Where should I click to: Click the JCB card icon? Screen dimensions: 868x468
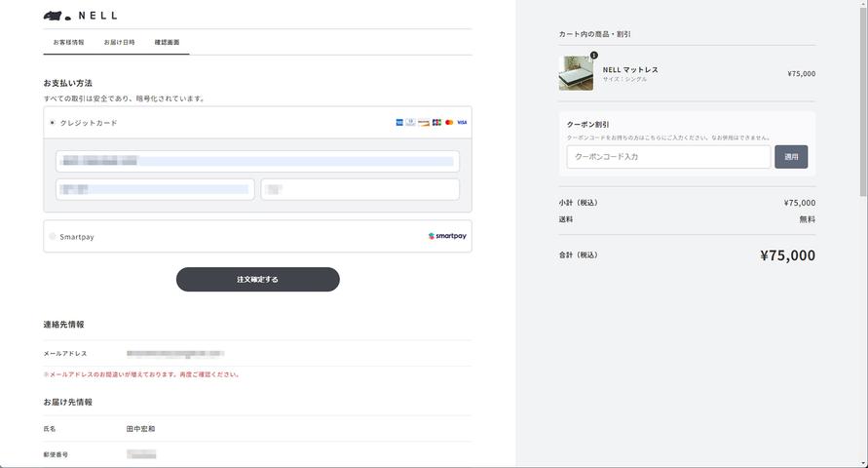click(436, 123)
